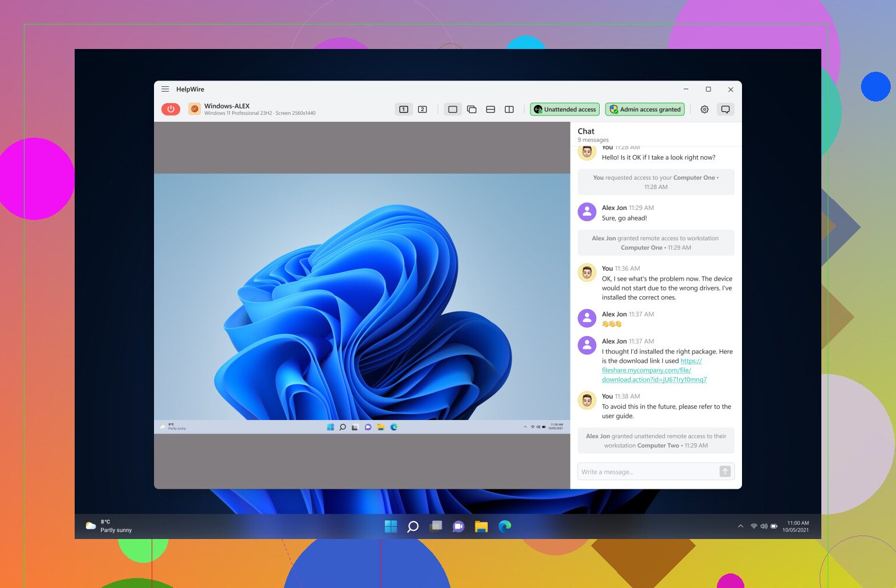Toggle the chat panel icon

coord(725,109)
